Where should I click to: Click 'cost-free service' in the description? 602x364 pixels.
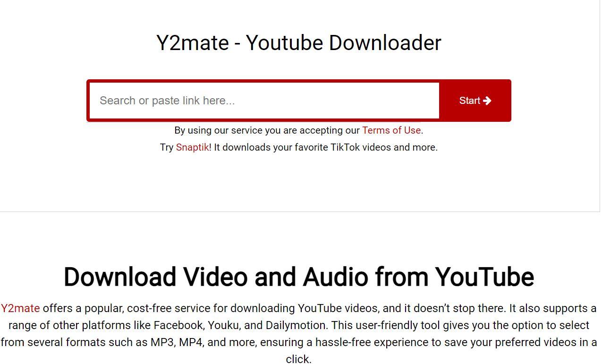click(x=168, y=308)
